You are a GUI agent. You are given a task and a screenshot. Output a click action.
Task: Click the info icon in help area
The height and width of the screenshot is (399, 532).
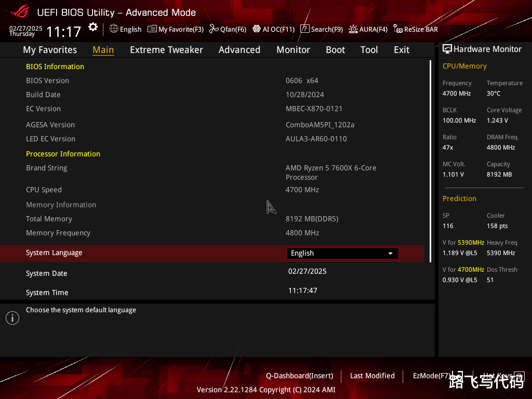pyautogui.click(x=12, y=318)
